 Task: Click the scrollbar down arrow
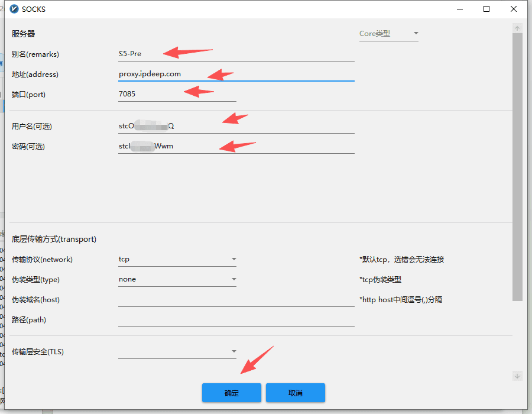point(517,376)
